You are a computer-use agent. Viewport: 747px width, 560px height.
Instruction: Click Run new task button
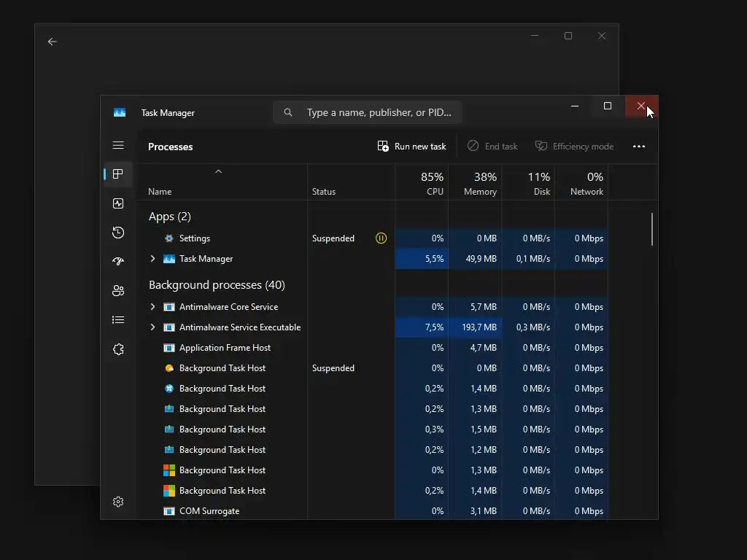tap(411, 146)
